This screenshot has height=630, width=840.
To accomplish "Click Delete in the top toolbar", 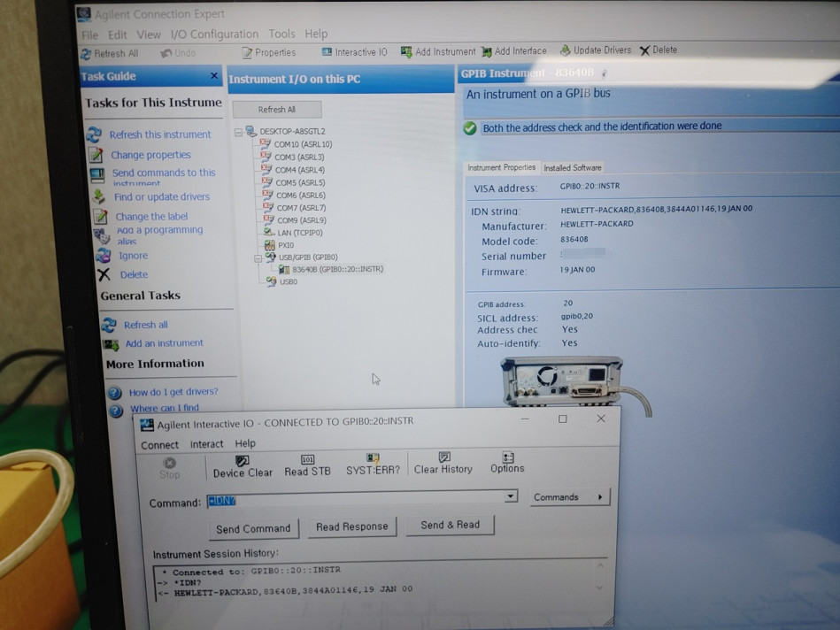I will pos(659,50).
